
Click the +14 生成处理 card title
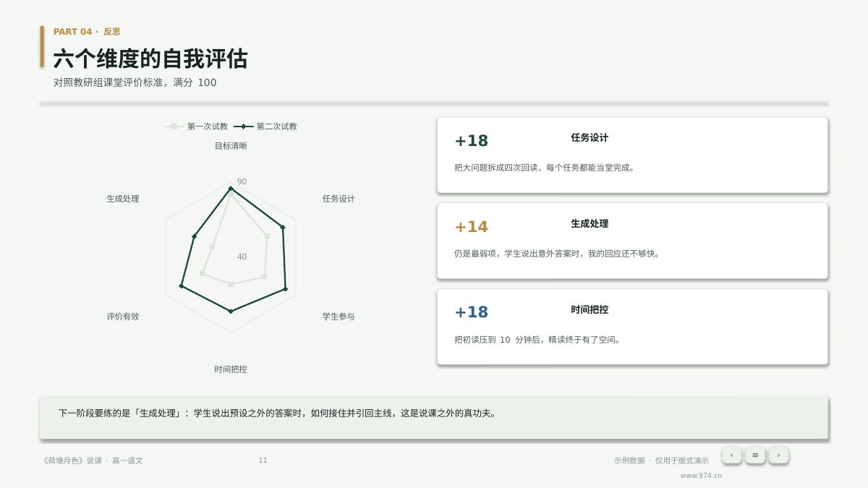pyautogui.click(x=590, y=224)
